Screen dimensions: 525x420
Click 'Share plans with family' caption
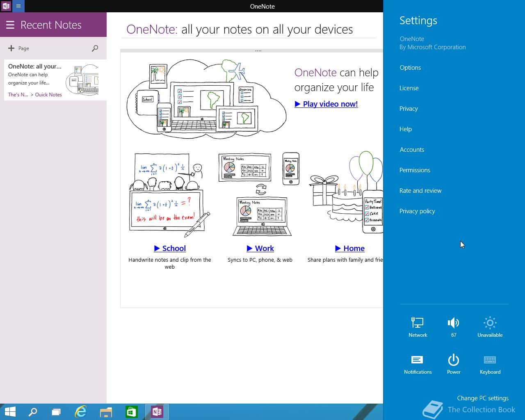(345, 260)
